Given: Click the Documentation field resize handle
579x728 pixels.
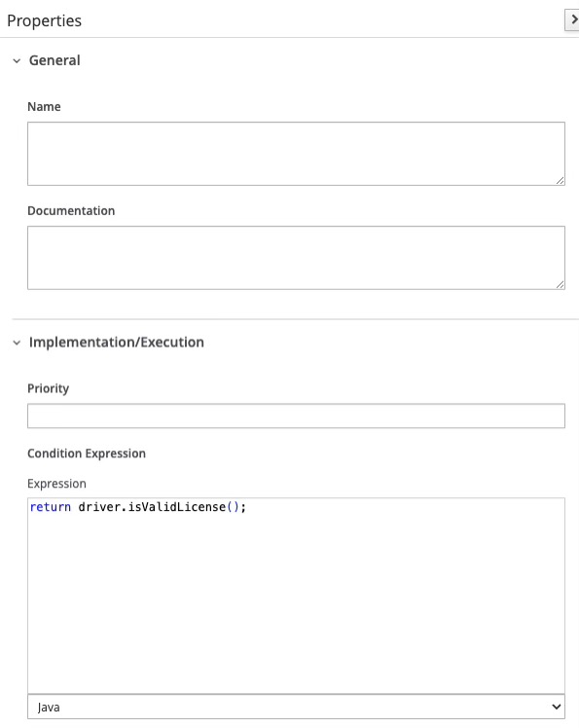Looking at the screenshot, I should (x=560, y=284).
